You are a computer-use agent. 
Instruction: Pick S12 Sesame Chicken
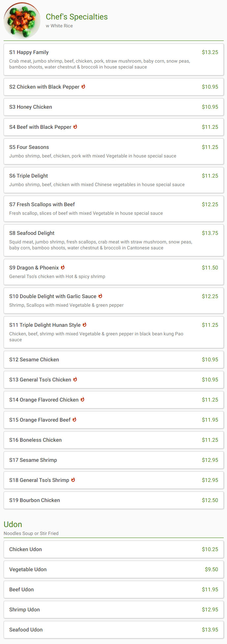coord(114,360)
